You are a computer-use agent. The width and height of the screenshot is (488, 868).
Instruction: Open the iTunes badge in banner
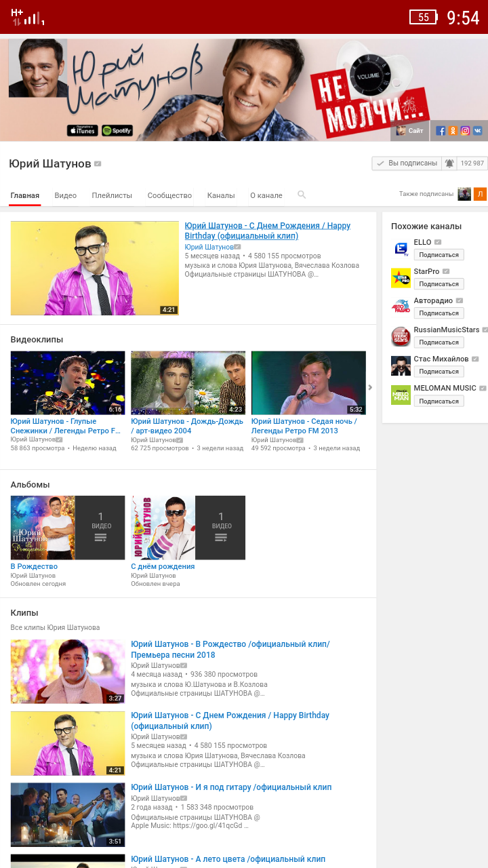[x=82, y=131]
